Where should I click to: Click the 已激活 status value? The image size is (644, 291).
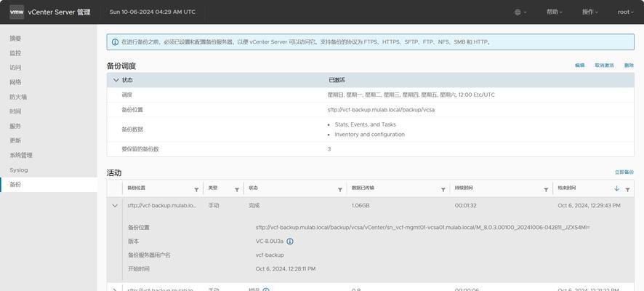(337, 80)
